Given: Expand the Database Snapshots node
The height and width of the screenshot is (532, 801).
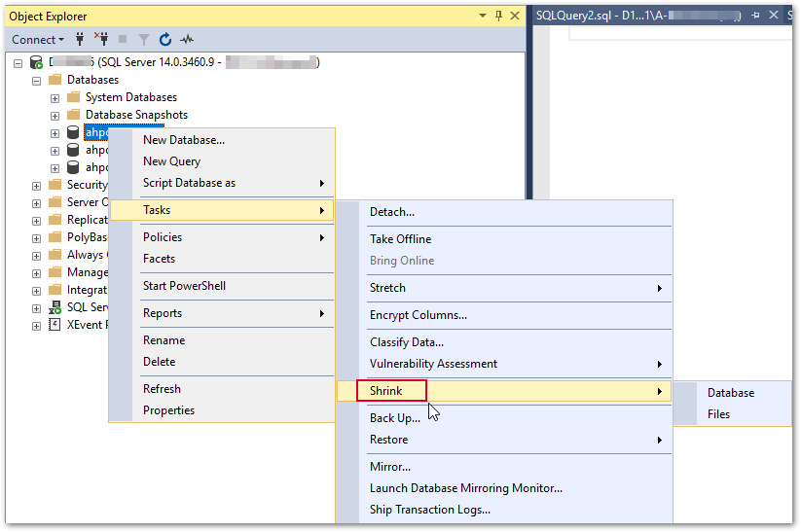Looking at the screenshot, I should (55, 116).
